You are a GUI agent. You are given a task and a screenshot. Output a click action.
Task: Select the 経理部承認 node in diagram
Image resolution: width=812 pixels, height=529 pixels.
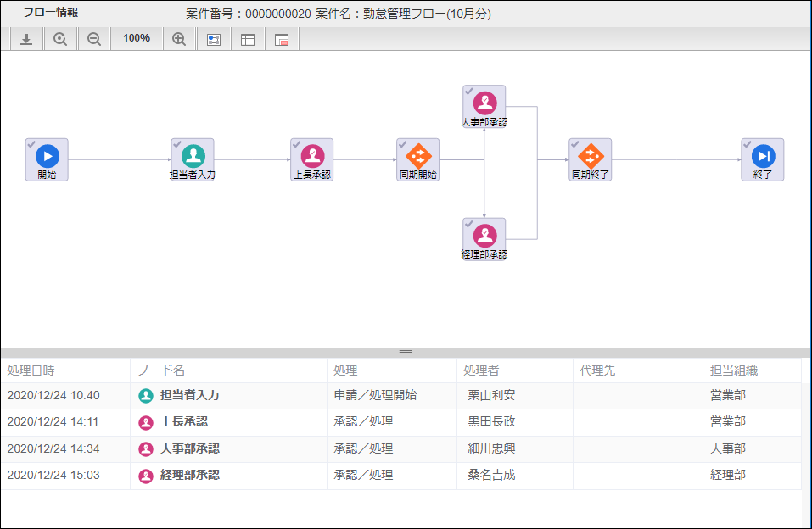click(x=484, y=239)
